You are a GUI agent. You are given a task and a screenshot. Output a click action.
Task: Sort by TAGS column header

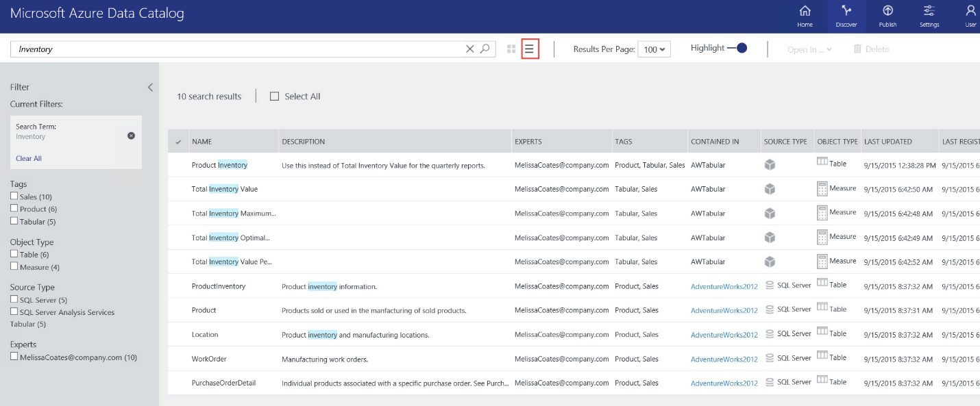point(624,142)
